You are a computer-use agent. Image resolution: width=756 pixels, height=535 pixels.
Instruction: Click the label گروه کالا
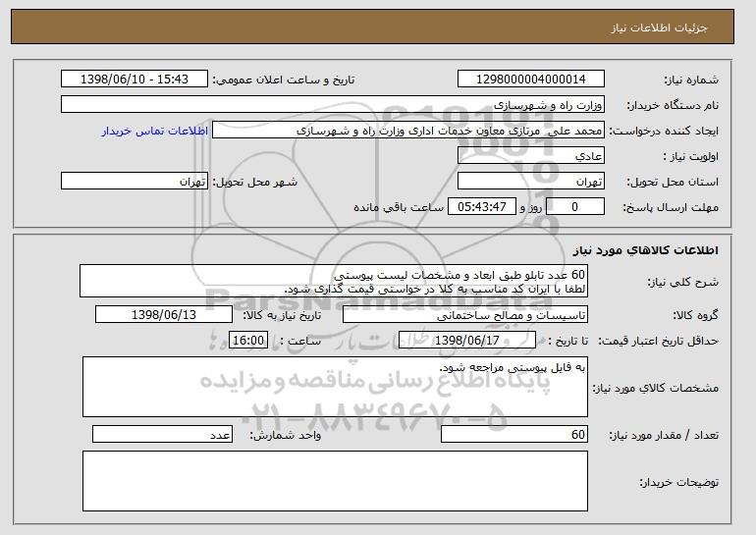click(696, 315)
